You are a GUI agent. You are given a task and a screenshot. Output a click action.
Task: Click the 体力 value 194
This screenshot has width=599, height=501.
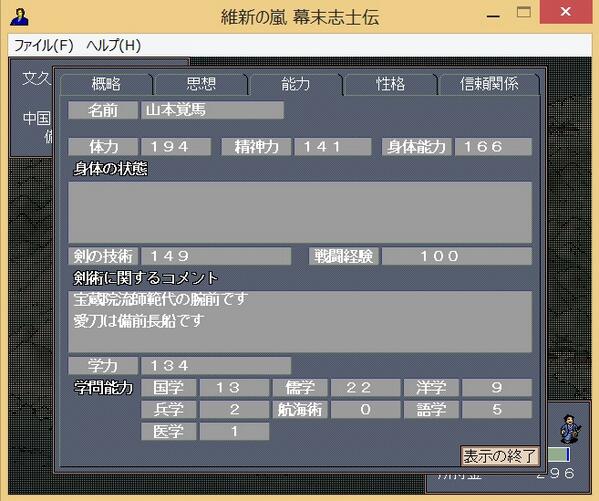click(x=176, y=147)
